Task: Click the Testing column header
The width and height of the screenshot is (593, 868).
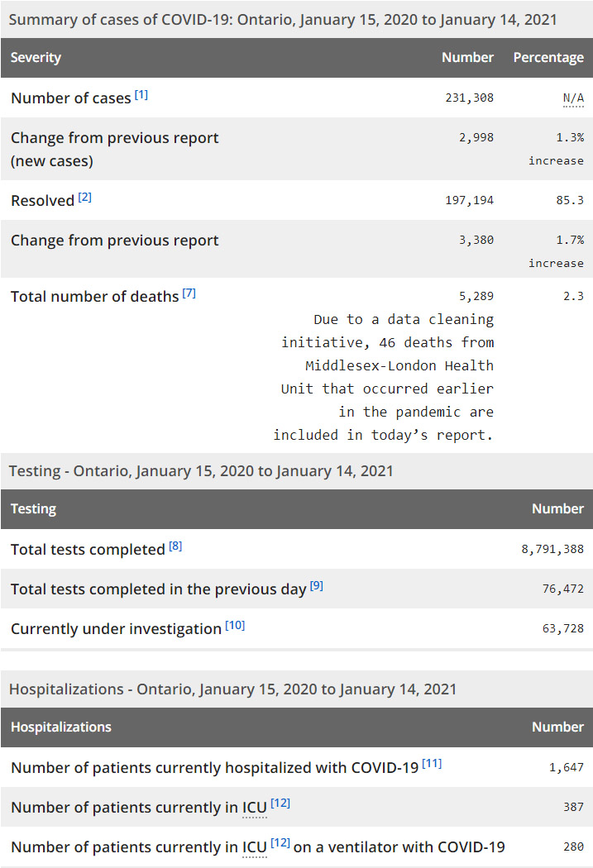Action: (34, 509)
